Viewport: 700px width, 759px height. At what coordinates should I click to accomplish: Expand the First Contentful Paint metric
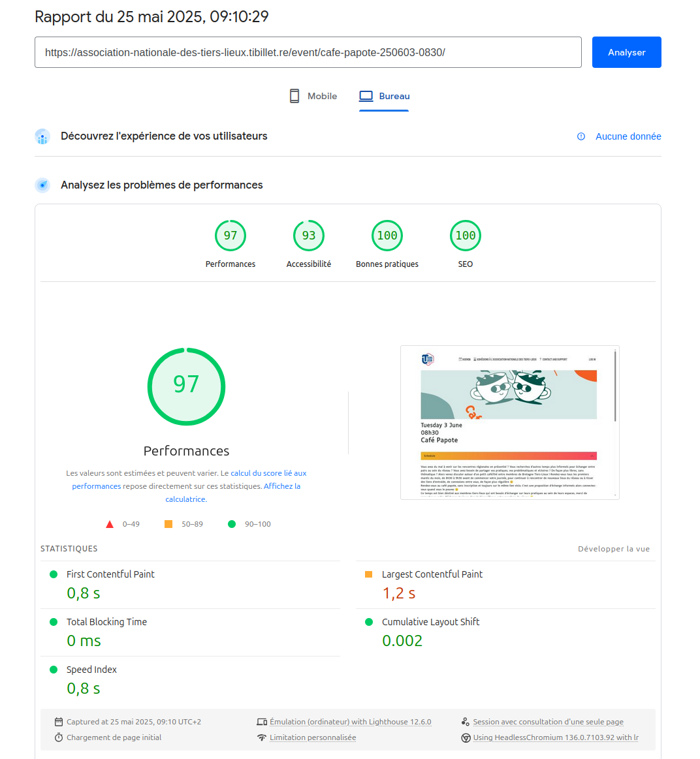tap(110, 574)
